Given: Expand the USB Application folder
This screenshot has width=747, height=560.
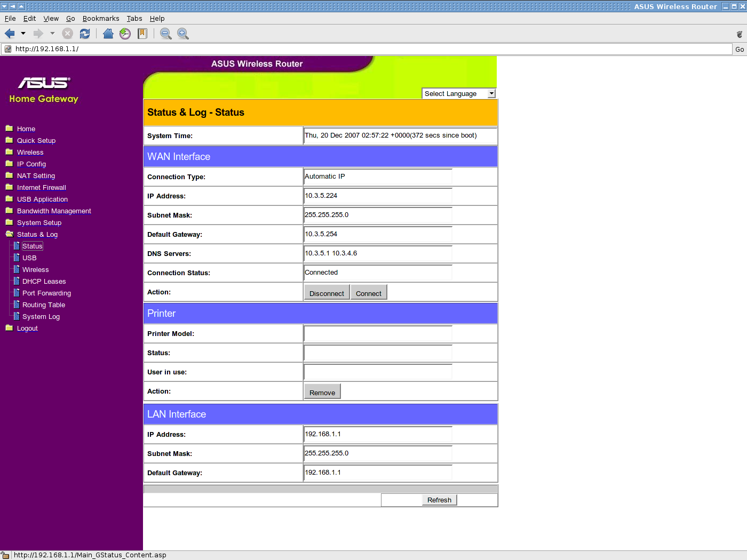Looking at the screenshot, I should 42,199.
